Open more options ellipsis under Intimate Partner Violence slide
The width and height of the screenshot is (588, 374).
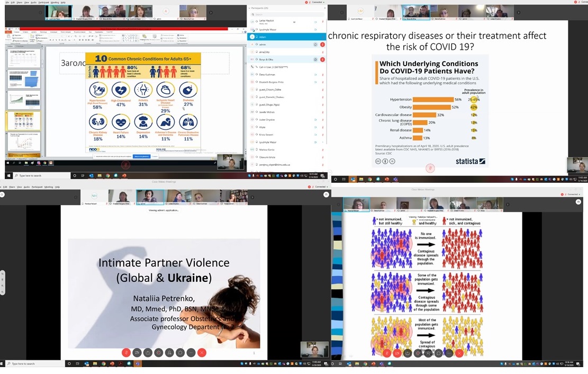(x=191, y=352)
